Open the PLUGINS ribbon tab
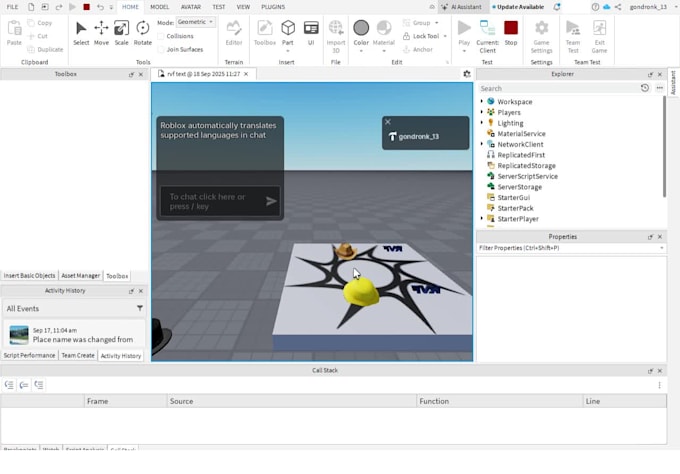The width and height of the screenshot is (680, 474). [x=273, y=7]
